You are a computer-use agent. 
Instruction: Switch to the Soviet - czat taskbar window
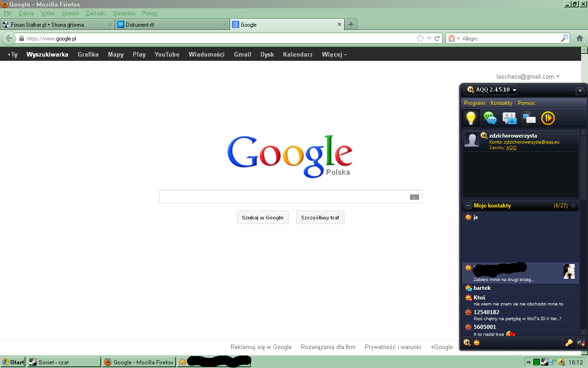coord(64,362)
